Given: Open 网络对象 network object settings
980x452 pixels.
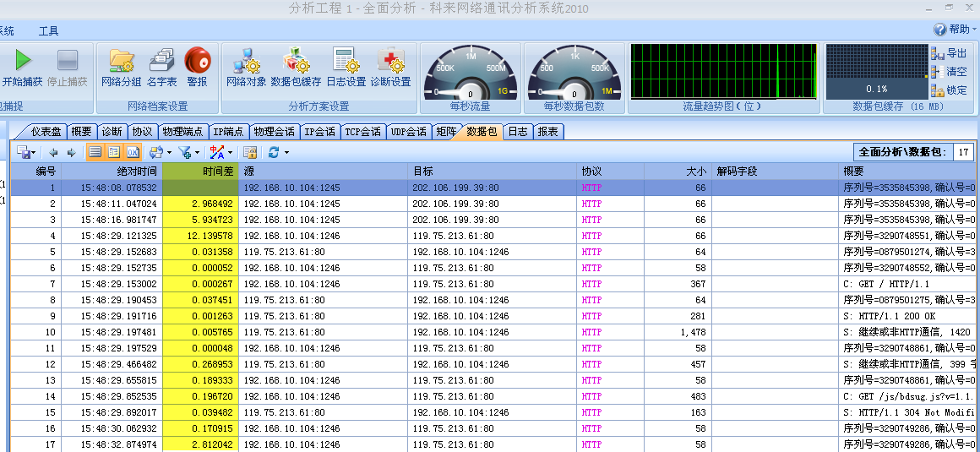Looking at the screenshot, I should [246, 61].
